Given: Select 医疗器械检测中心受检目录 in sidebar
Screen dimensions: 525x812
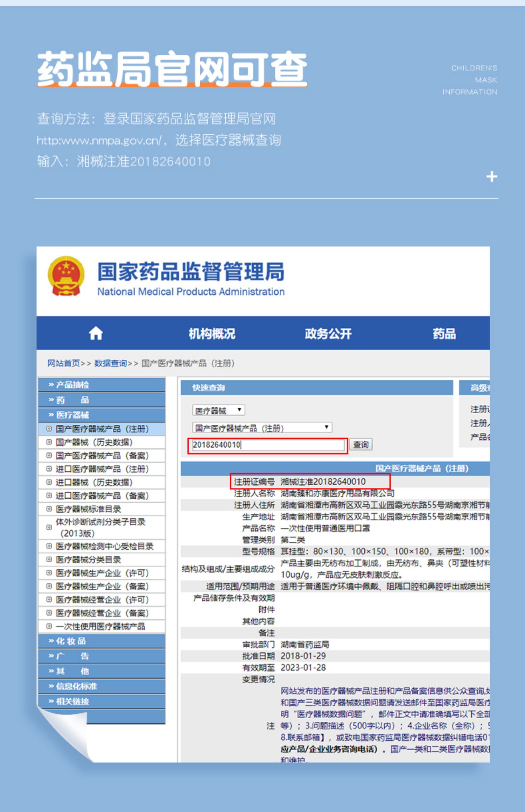Looking at the screenshot, I should pyautogui.click(x=101, y=546).
